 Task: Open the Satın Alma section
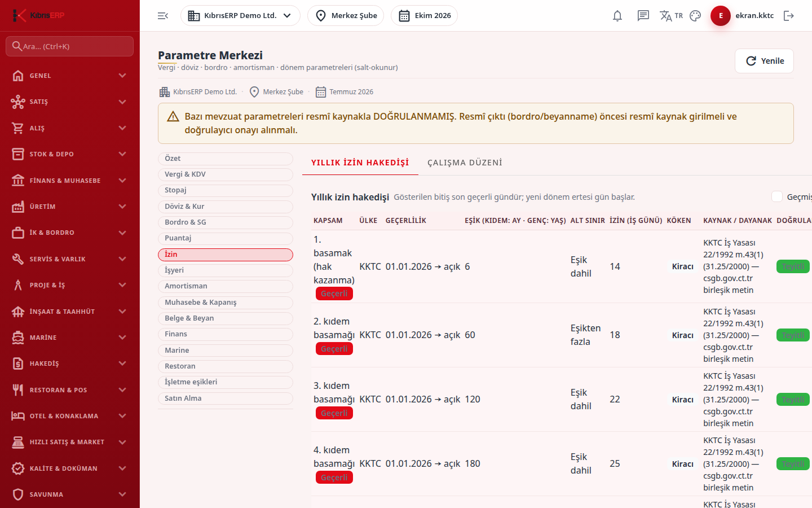pos(226,398)
